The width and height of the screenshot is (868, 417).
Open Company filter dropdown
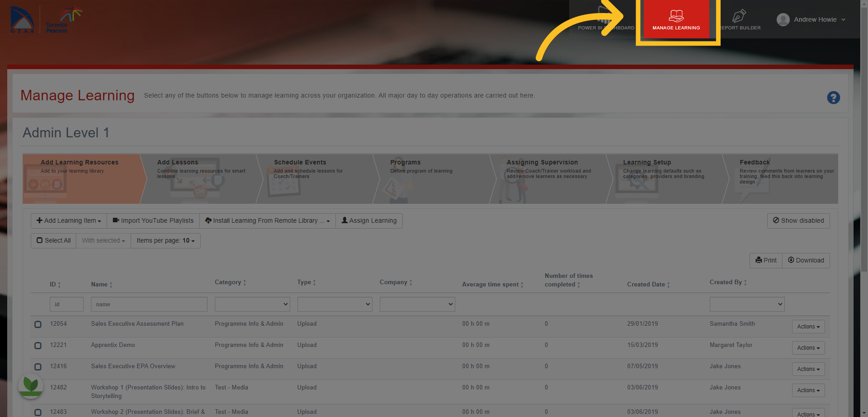pos(417,304)
